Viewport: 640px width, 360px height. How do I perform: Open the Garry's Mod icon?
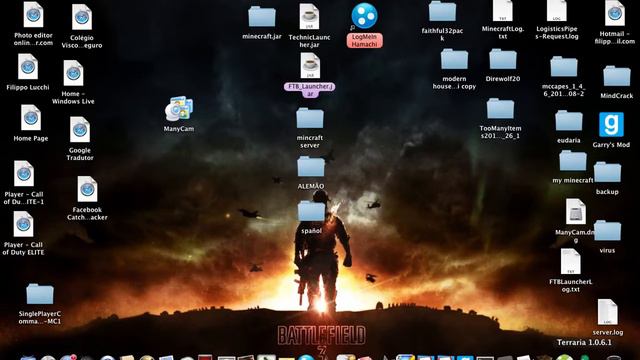pyautogui.click(x=611, y=124)
